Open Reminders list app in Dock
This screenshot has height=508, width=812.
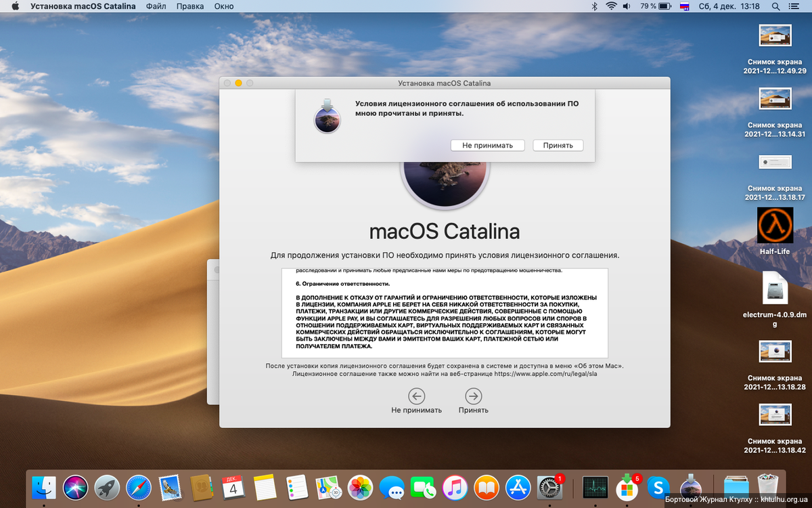click(297, 486)
